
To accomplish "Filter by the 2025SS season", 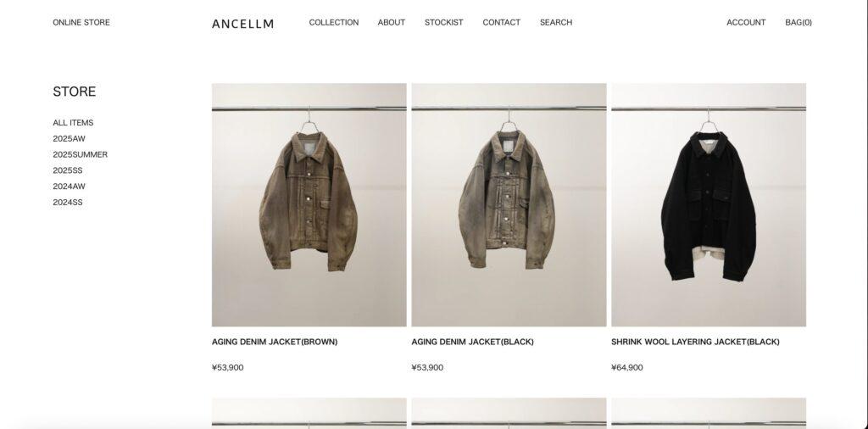I will pyautogui.click(x=68, y=170).
